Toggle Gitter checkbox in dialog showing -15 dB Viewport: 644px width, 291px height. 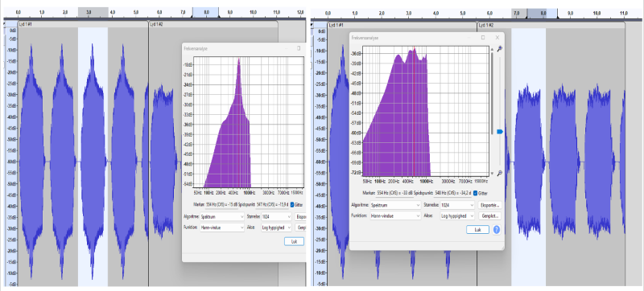coord(292,204)
